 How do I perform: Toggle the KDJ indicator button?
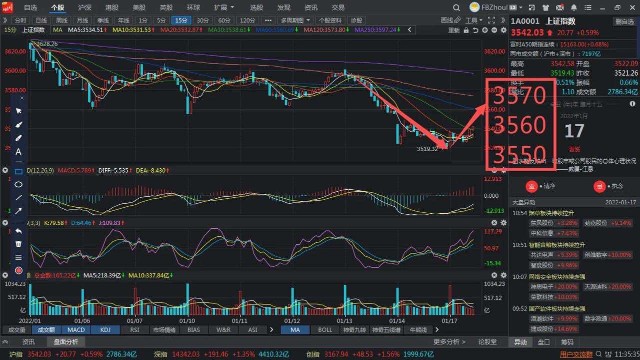[105, 329]
